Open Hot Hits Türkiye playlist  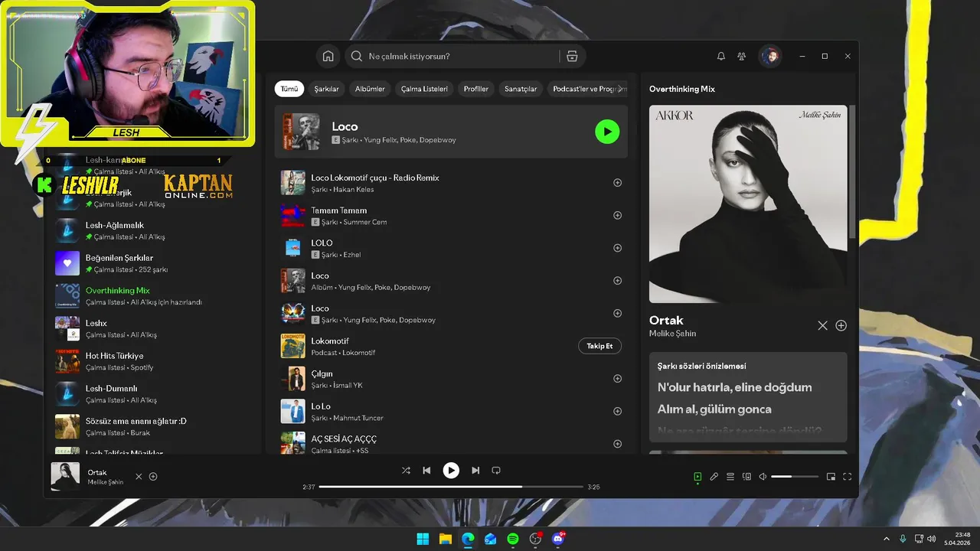pyautogui.click(x=152, y=361)
